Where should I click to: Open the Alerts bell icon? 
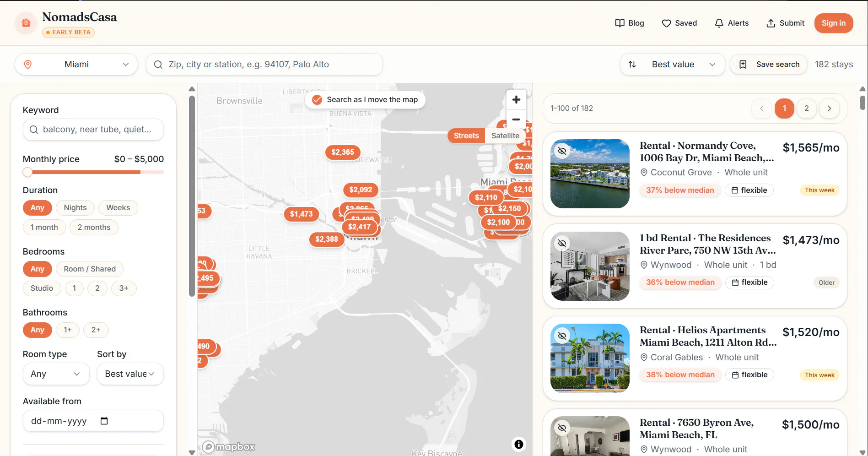coord(719,23)
